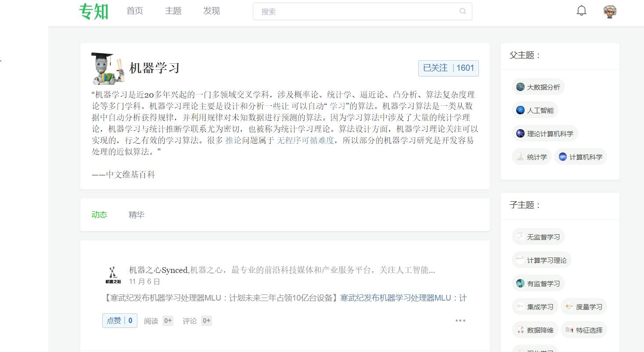Click the 特征选择 tag label

589,330
